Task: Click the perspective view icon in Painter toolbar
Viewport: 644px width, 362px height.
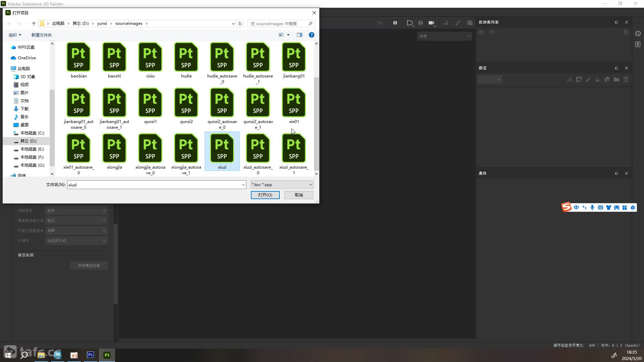Action: click(x=410, y=23)
